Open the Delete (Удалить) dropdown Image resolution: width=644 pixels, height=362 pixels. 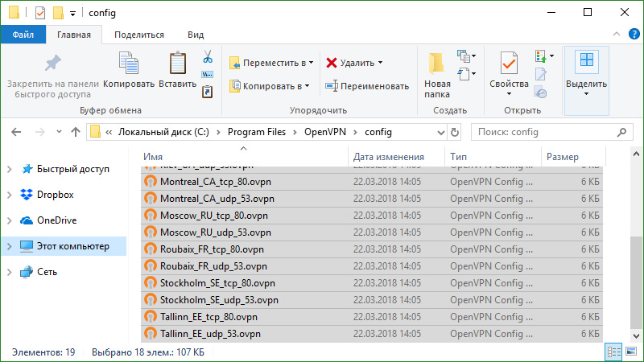(x=354, y=63)
